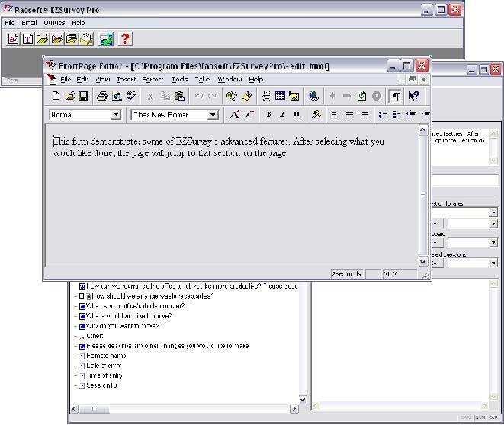Toggle Underline formatting in FrontPage Editor

click(x=297, y=114)
